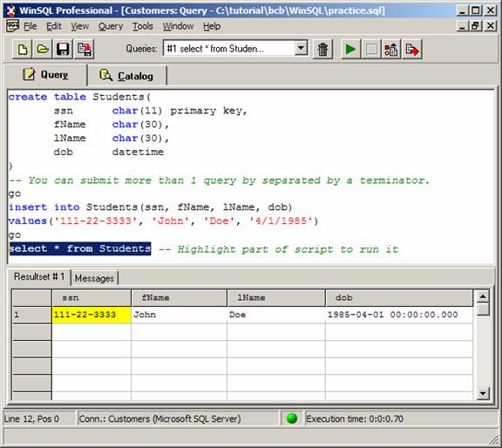Image resolution: width=502 pixels, height=448 pixels.
Task: Click the ssn column header in results
Action: pos(92,298)
